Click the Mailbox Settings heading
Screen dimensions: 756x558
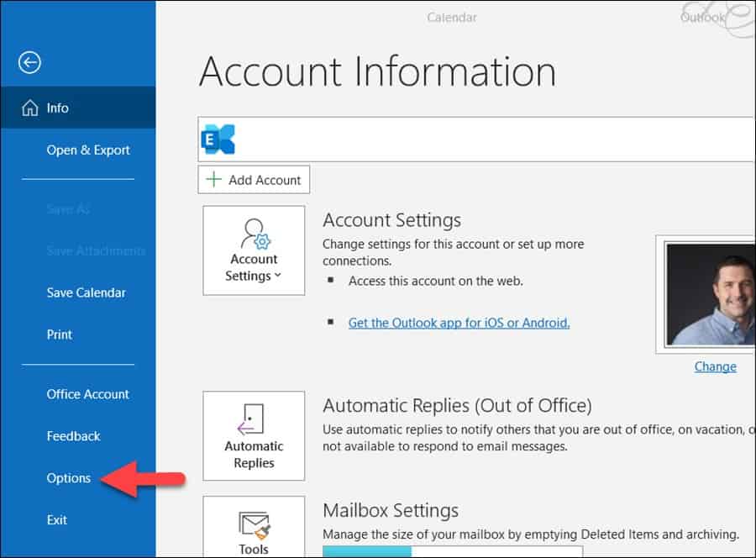[391, 510]
